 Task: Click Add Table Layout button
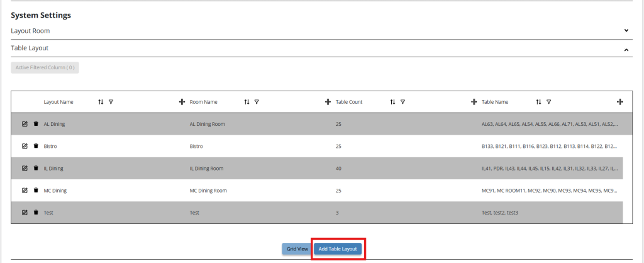point(338,249)
